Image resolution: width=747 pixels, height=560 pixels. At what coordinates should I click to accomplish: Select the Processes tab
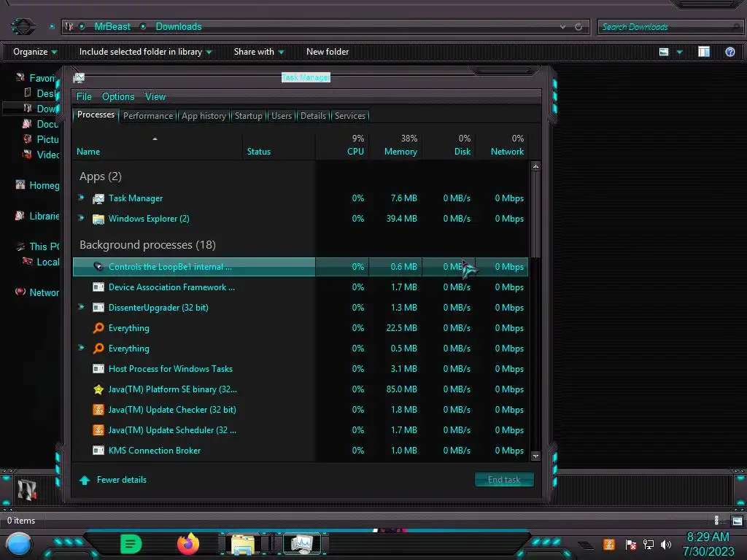coord(96,114)
